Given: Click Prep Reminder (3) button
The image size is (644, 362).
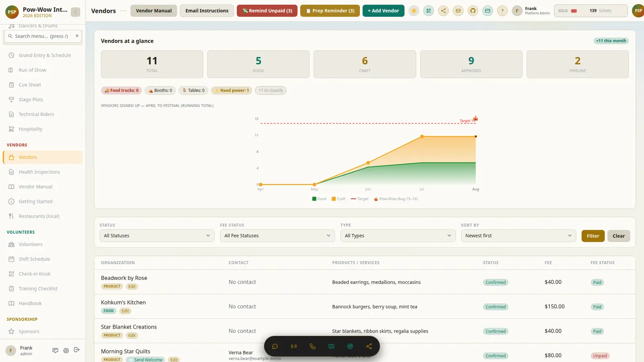Looking at the screenshot, I should click(x=330, y=11).
